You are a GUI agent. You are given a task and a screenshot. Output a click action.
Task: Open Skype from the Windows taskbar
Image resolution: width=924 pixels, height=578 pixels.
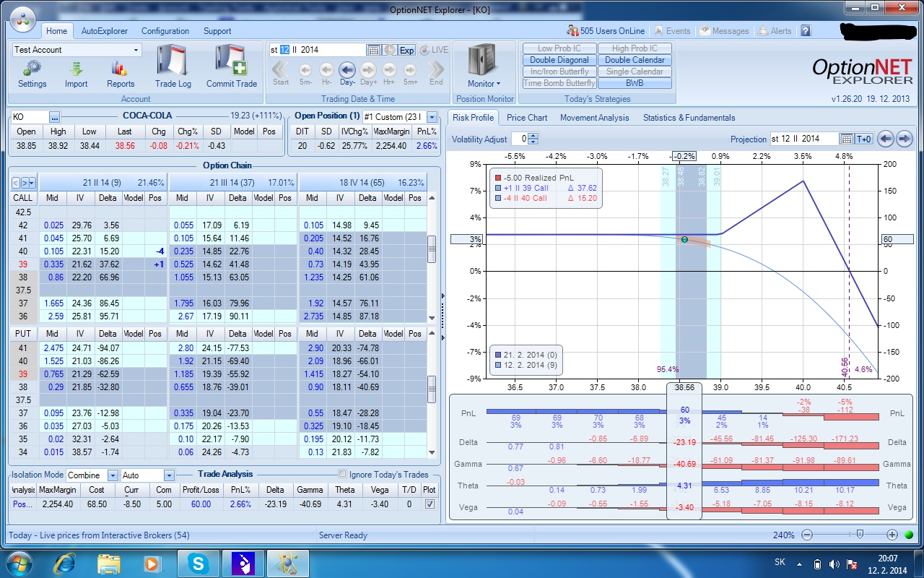click(x=197, y=563)
